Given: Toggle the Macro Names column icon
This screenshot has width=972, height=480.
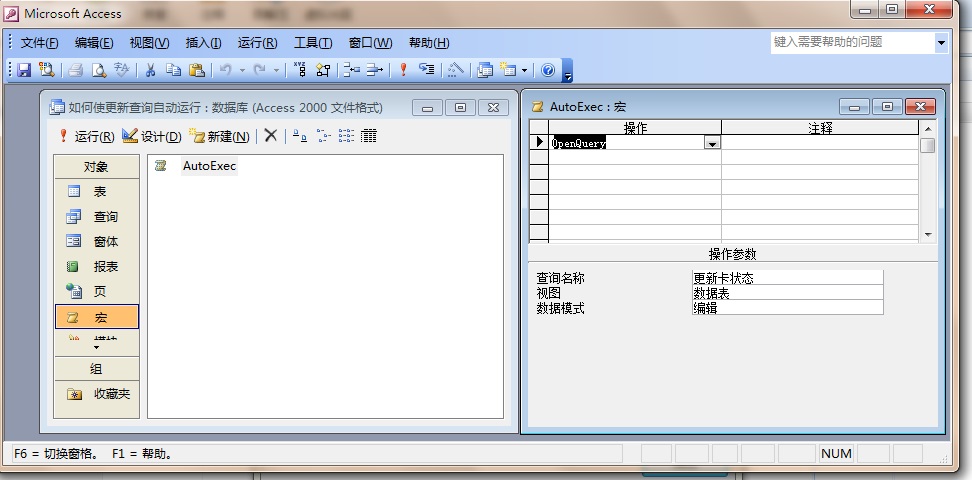Looking at the screenshot, I should (299, 70).
